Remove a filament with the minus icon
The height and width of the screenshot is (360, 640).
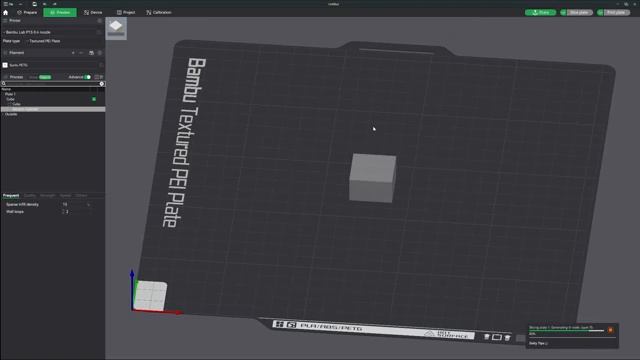81,53
